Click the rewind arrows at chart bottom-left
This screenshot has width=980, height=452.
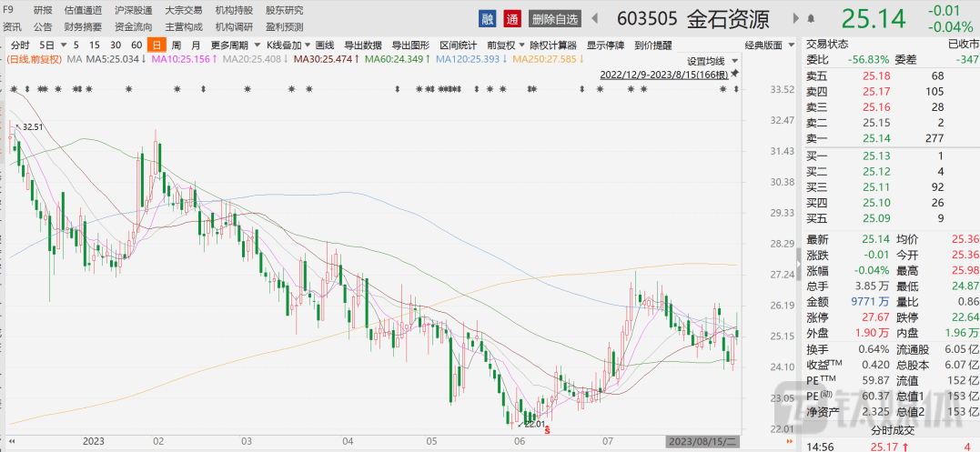[x=13, y=441]
